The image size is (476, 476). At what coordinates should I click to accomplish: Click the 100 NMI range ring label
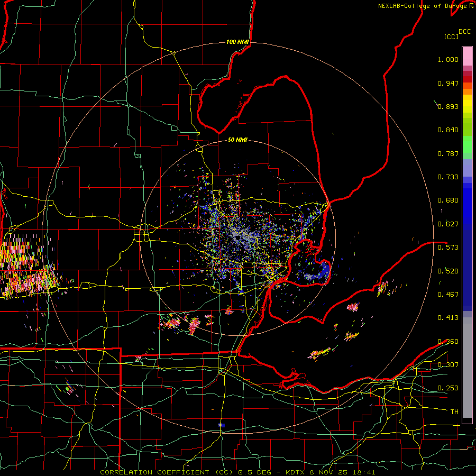pyautogui.click(x=237, y=42)
